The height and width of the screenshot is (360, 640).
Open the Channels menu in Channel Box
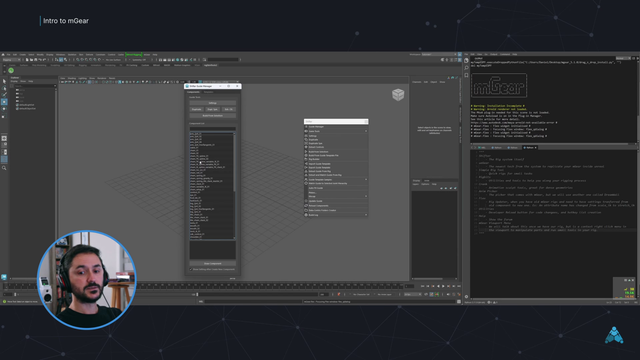pyautogui.click(x=417, y=82)
